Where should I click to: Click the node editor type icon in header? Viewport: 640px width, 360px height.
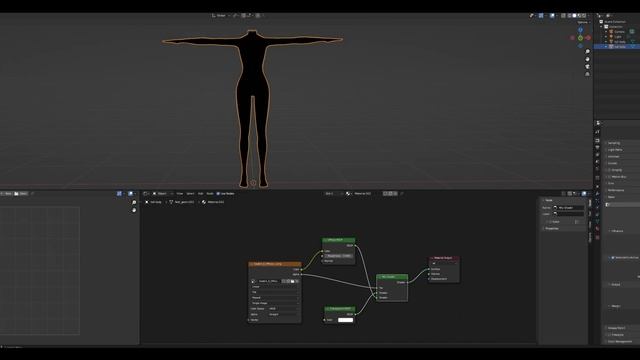point(146,193)
